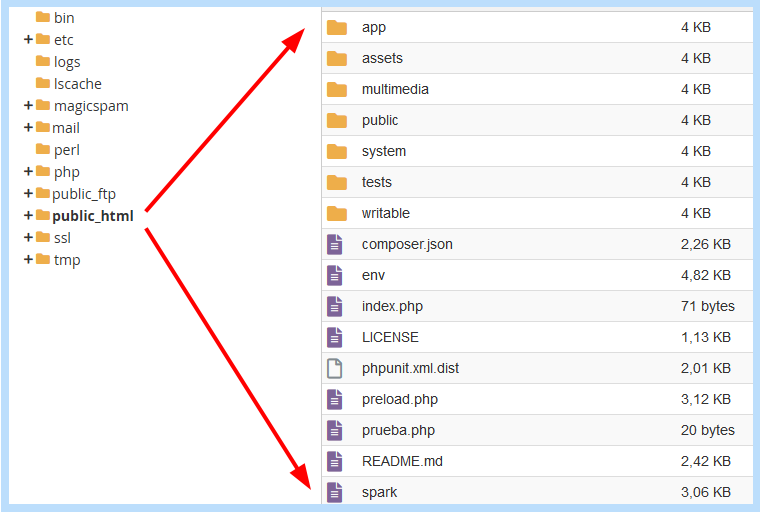Click the index.php file icon
760x512 pixels.
point(334,306)
